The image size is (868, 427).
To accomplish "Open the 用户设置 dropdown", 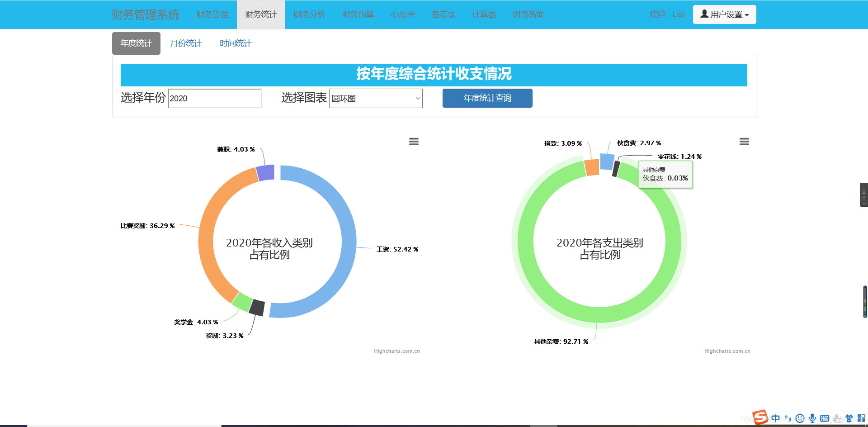I will coord(724,14).
